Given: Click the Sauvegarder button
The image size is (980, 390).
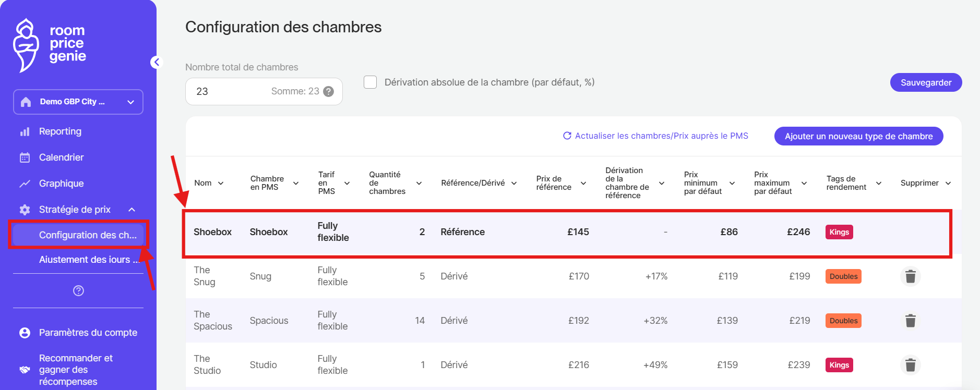Looking at the screenshot, I should (926, 82).
